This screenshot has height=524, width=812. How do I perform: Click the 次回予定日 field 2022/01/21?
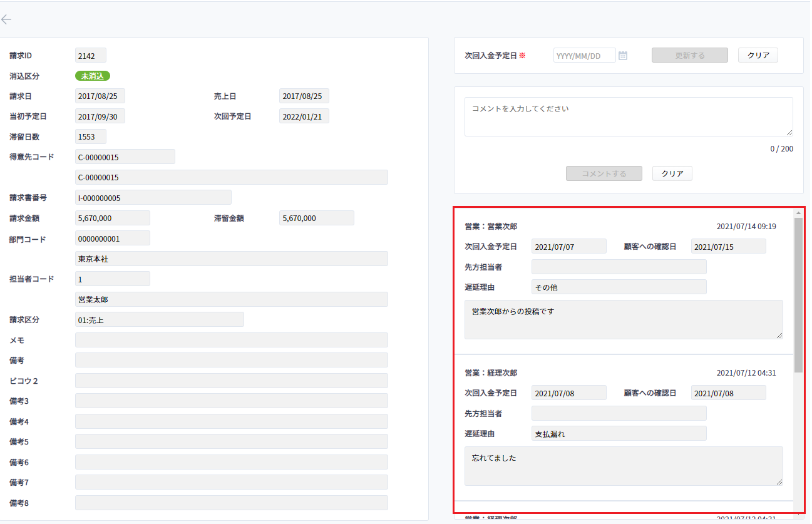pos(304,116)
